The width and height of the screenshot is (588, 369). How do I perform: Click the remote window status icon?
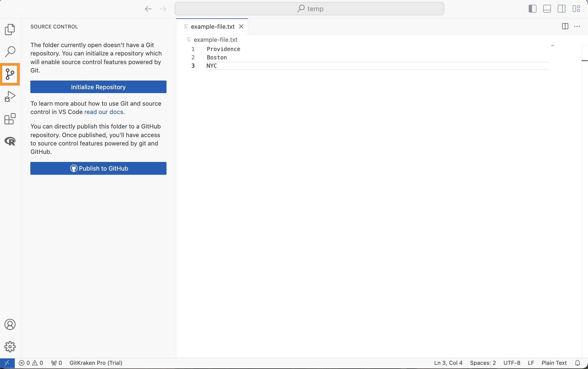coord(7,363)
